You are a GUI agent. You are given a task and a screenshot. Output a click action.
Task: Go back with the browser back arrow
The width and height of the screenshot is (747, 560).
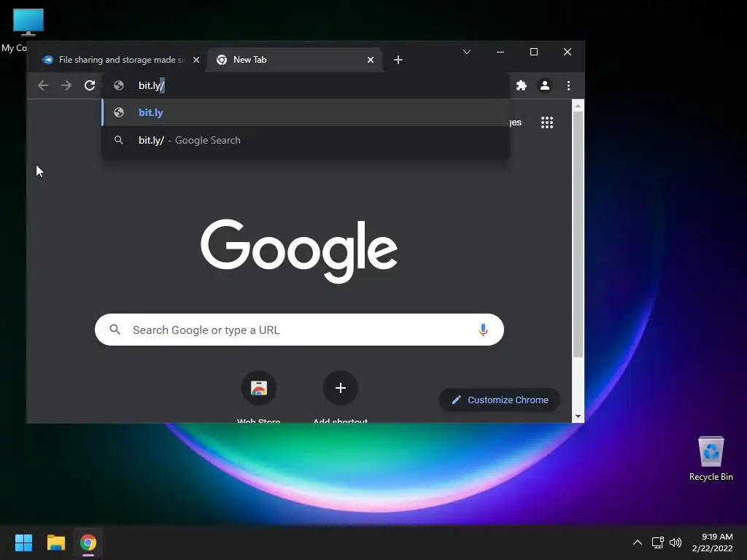(43, 85)
